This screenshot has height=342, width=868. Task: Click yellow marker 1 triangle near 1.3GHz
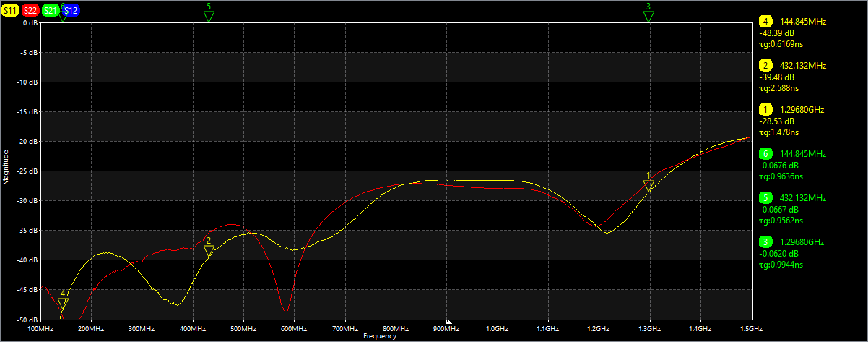pyautogui.click(x=648, y=186)
